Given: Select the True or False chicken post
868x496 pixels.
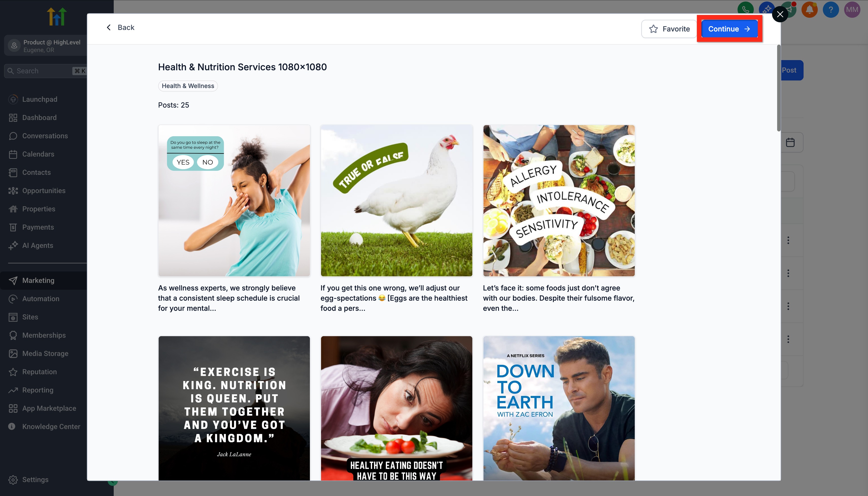Looking at the screenshot, I should click(x=396, y=200).
